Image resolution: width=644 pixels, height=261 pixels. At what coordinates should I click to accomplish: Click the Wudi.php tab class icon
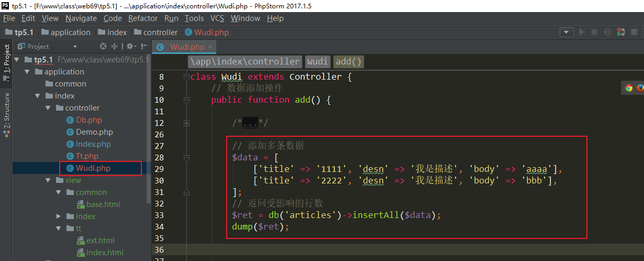click(x=161, y=47)
